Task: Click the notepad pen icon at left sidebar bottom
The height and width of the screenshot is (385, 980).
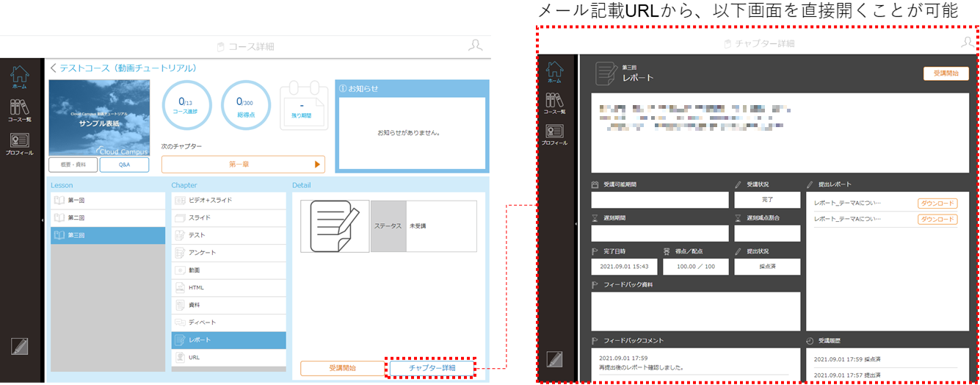Action: click(x=20, y=346)
